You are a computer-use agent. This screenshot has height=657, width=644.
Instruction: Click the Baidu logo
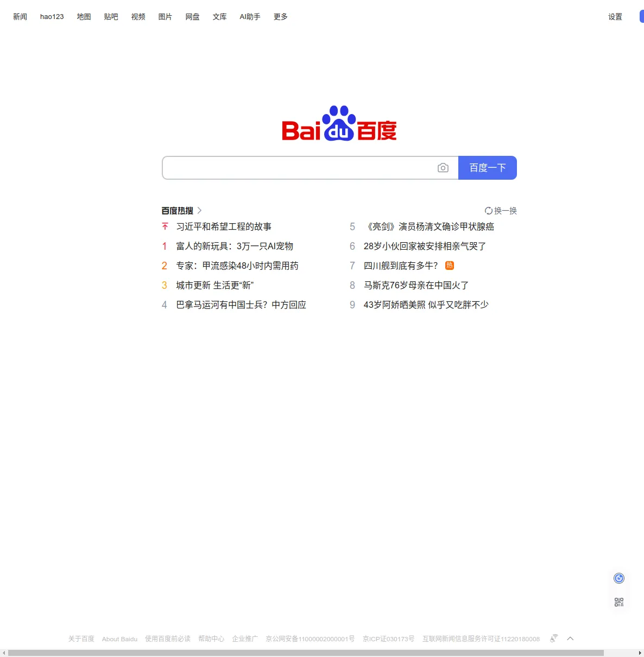[x=339, y=123]
